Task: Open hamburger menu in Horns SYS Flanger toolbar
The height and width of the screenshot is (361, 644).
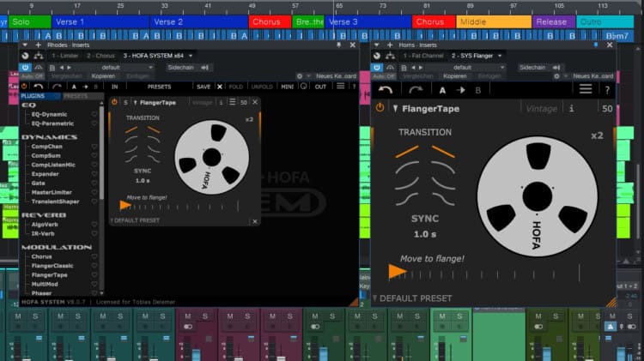Action: pos(586,88)
